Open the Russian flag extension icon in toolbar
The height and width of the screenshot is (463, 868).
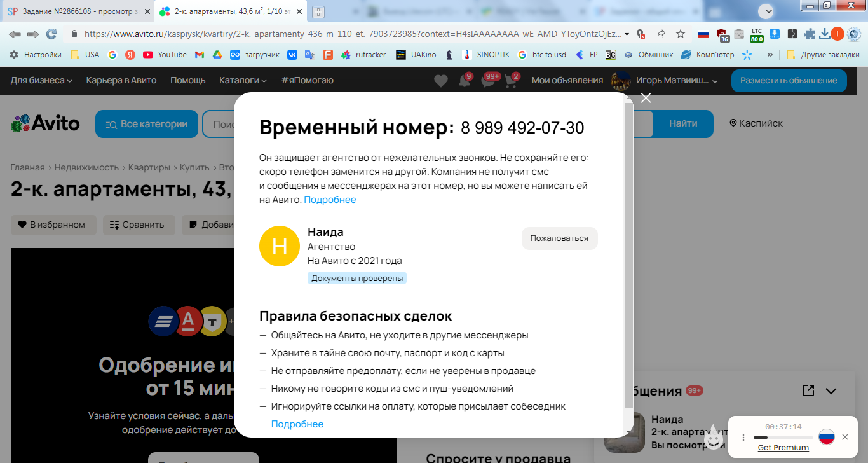[x=703, y=34]
